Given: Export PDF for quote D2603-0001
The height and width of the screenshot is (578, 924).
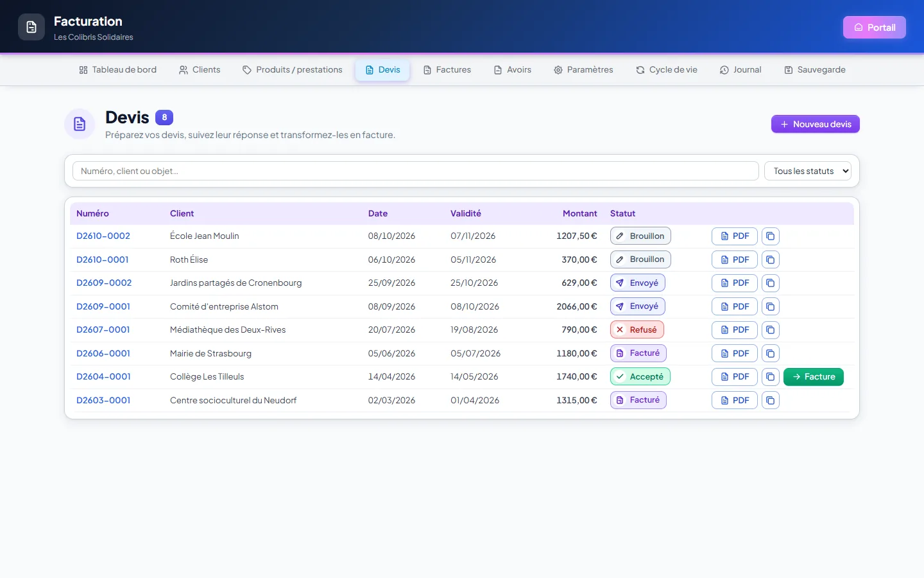Looking at the screenshot, I should tap(735, 400).
